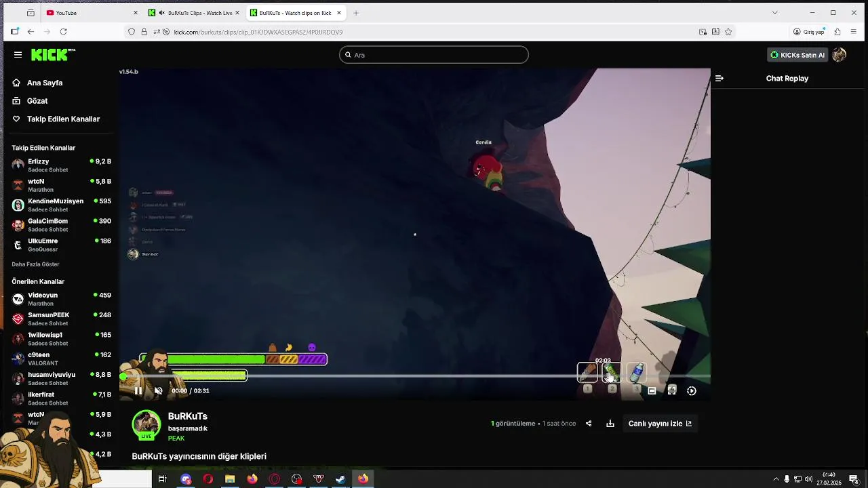Open the shield tracking protection icon
Screen dimensions: 868x488
pos(132,32)
